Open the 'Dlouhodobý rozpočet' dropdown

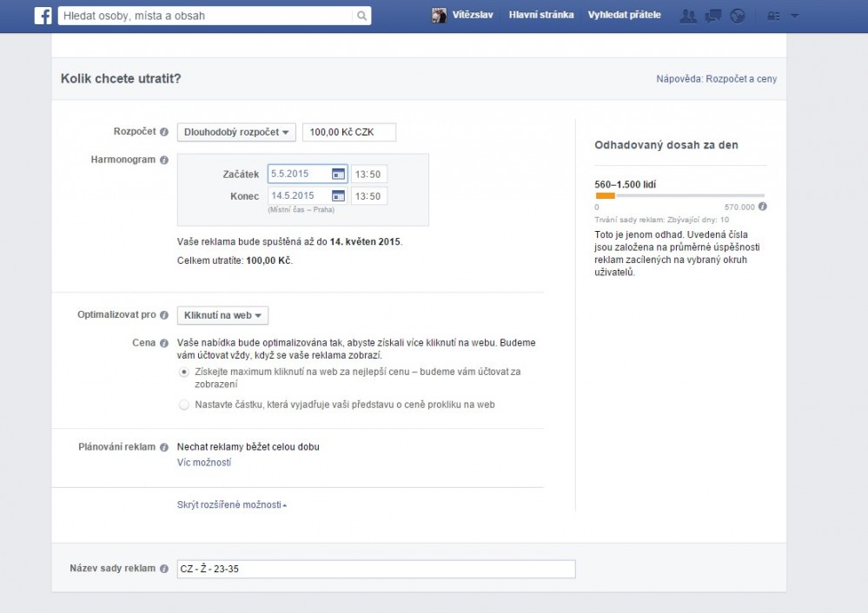pos(236,132)
